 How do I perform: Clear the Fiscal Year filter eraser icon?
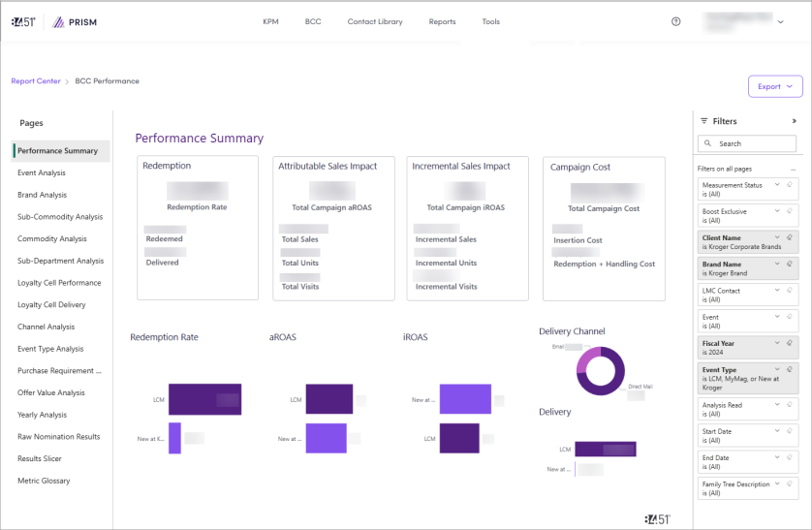click(790, 342)
